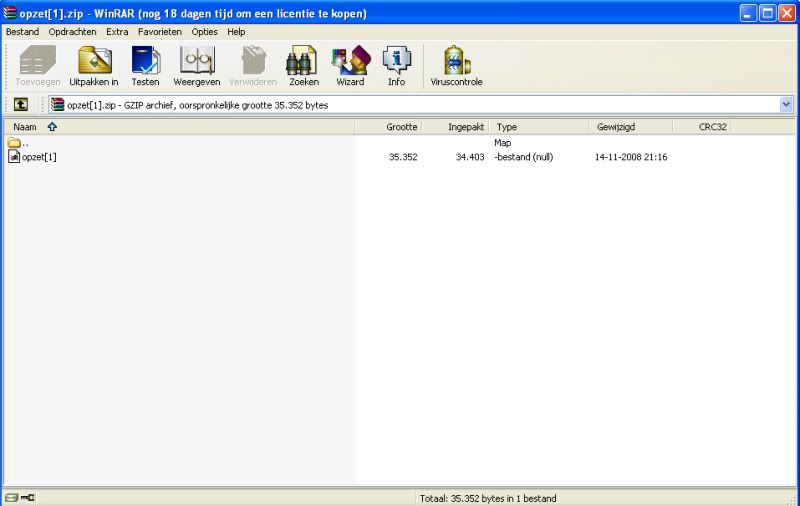Sort by the Naam column header
Viewport: 800px width, 506px height.
tap(179, 127)
